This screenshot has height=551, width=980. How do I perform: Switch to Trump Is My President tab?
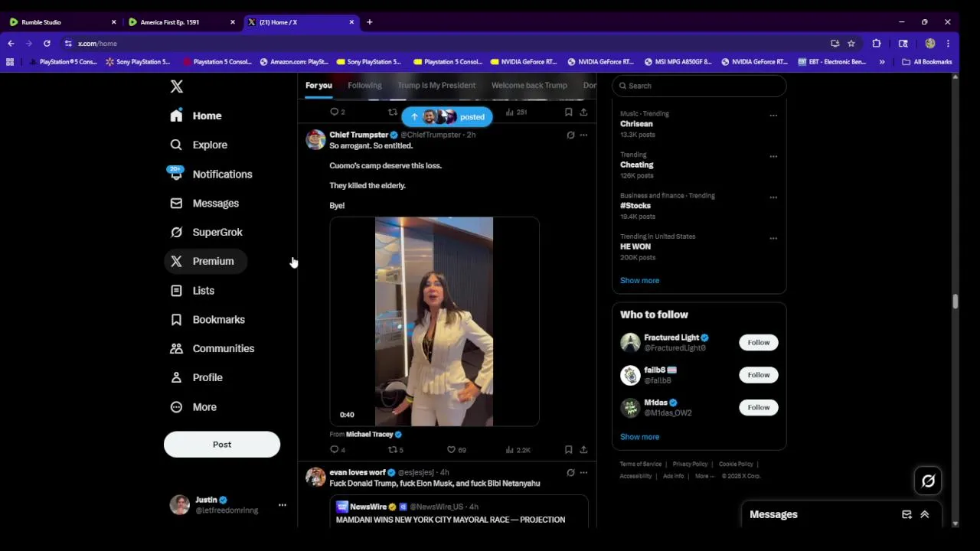pos(436,85)
